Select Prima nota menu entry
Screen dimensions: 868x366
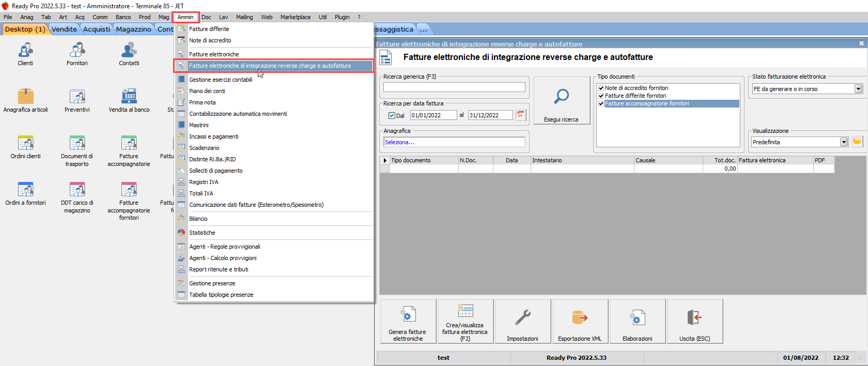click(x=274, y=102)
